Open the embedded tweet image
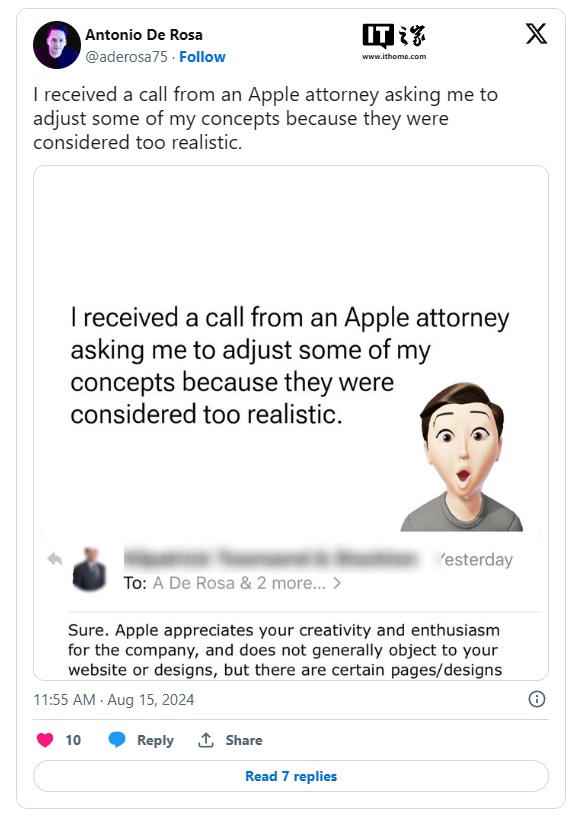Screen dimensions: 574x816 click(x=291, y=423)
